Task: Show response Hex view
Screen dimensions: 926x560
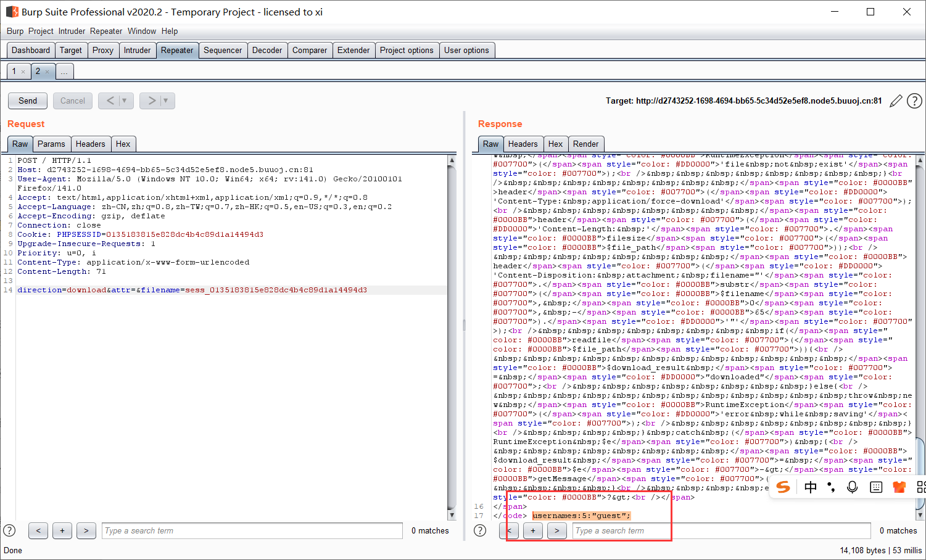Action: pos(556,144)
